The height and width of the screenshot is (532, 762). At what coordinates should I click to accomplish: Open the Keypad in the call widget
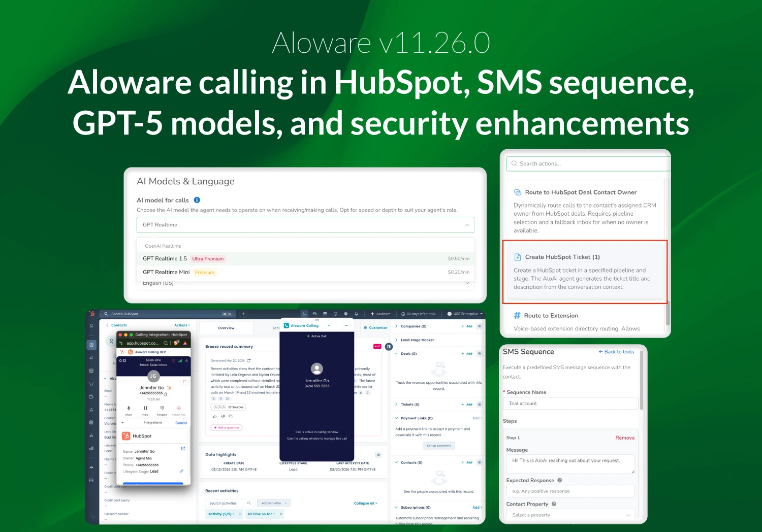tap(162, 408)
